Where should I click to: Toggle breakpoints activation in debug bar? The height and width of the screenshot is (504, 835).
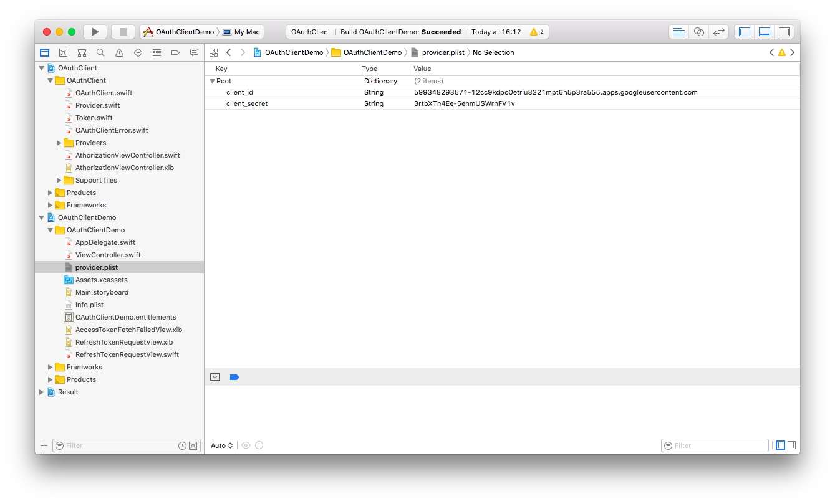coord(234,377)
